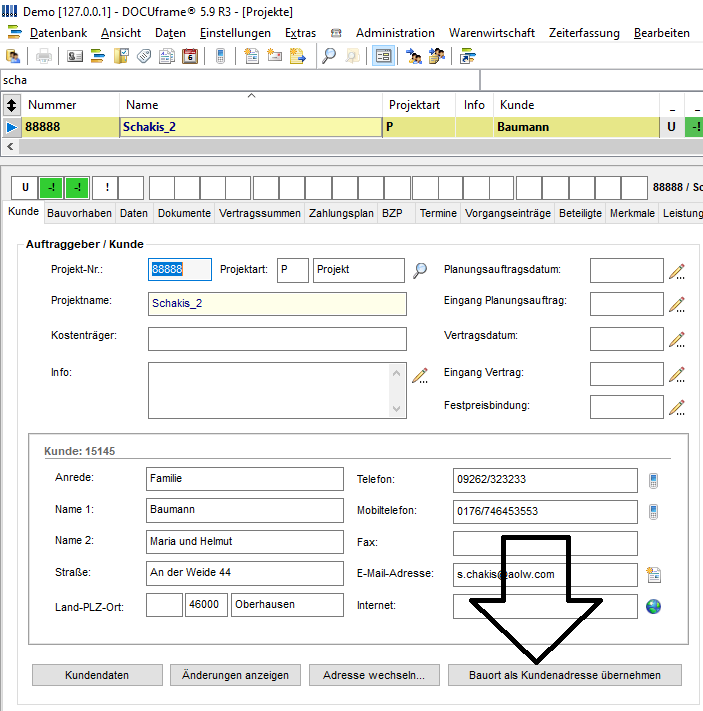Open the calendar toolbar icon
This screenshot has width=703, height=711.
(x=190, y=57)
